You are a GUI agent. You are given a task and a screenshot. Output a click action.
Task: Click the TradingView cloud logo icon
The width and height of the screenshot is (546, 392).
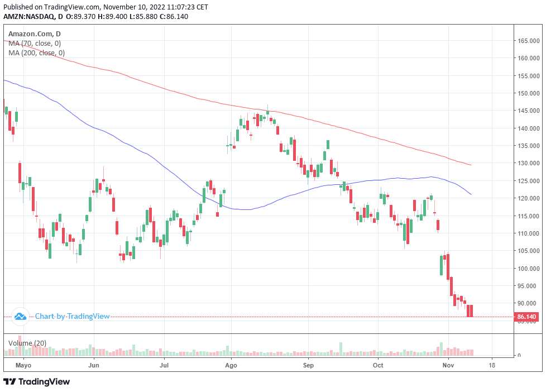(20, 317)
